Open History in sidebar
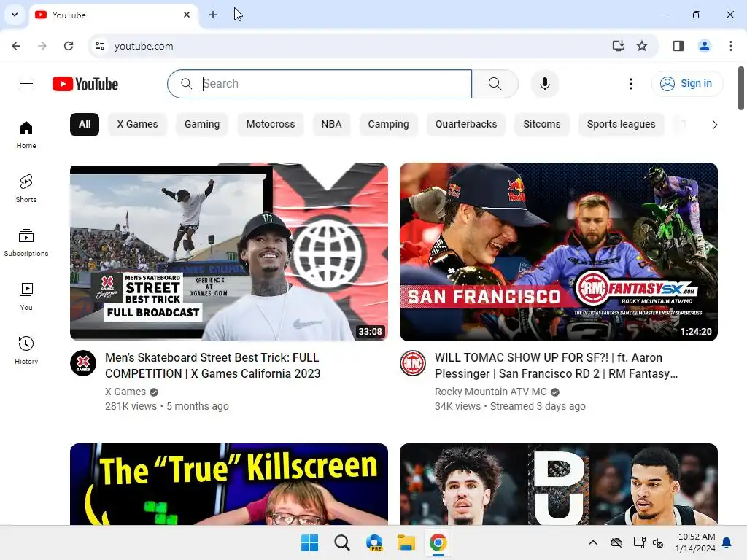The width and height of the screenshot is (747, 560). 26,350
